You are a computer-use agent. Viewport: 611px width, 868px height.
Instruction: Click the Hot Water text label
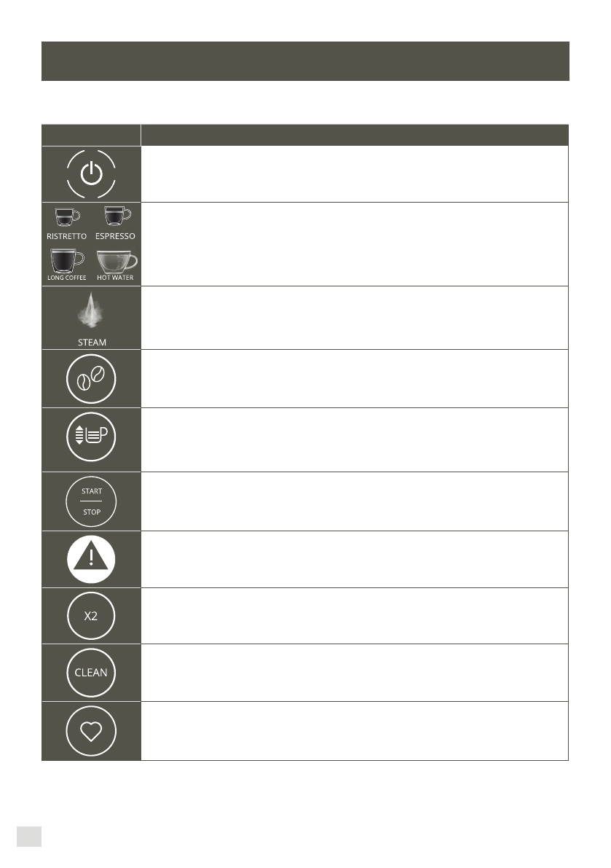click(115, 278)
